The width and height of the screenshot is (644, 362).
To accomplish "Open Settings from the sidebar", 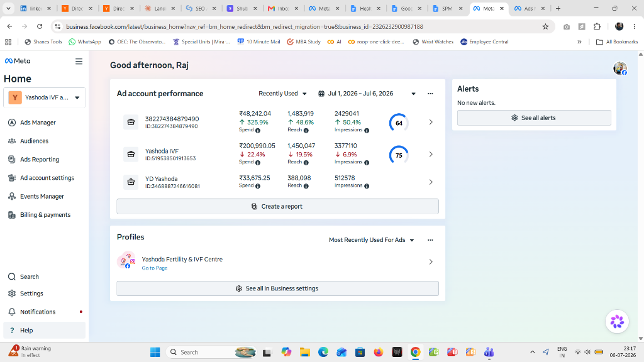I will 31,293.
